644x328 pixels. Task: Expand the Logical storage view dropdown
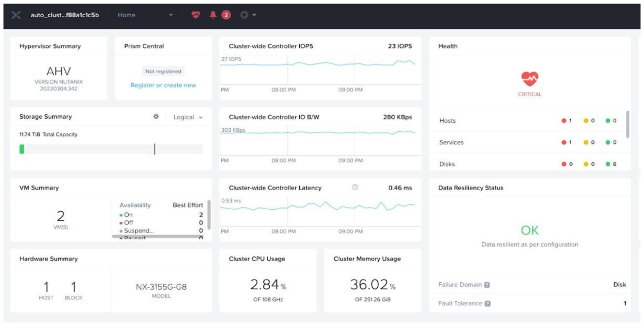coord(188,117)
